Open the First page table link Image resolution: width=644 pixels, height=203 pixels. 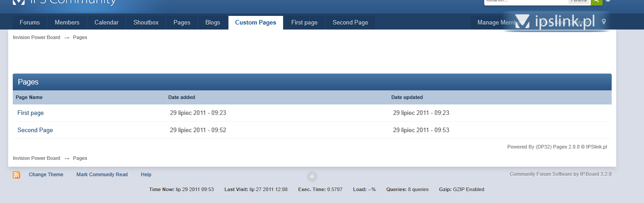[x=30, y=113]
